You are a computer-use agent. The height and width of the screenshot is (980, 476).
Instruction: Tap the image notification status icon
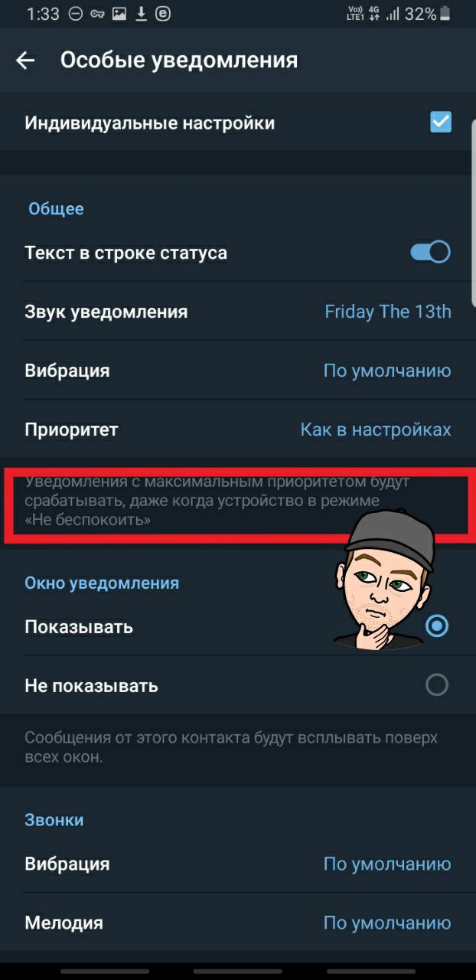pyautogui.click(x=119, y=14)
